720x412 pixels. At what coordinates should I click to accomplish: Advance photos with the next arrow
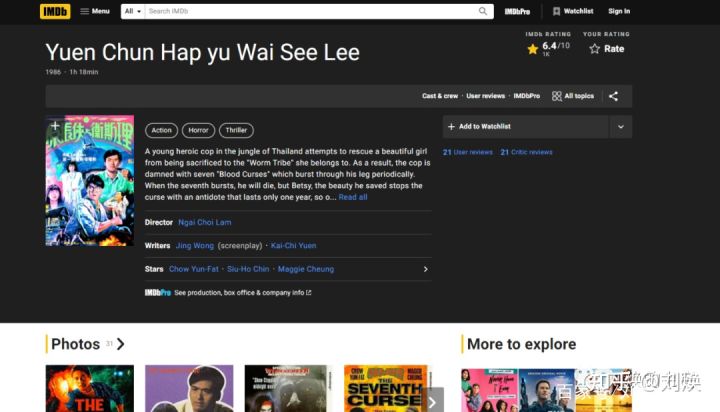coord(433,402)
